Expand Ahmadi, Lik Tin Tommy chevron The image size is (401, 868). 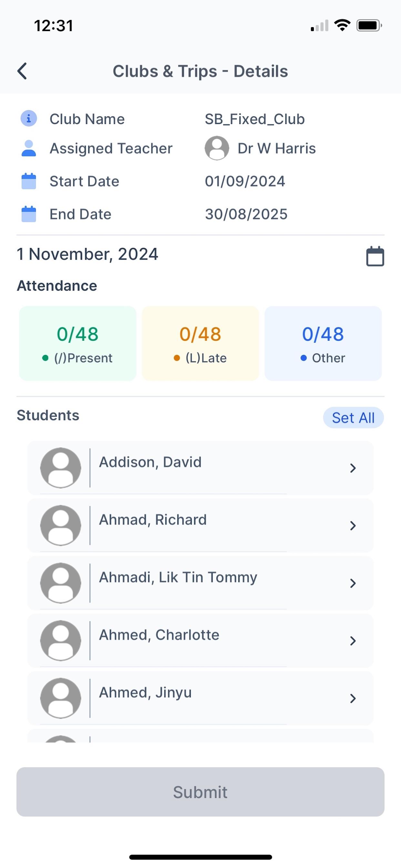353,583
